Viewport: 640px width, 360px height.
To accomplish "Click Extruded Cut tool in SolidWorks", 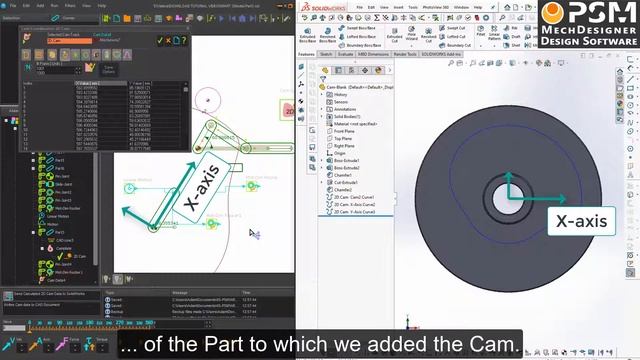I will click(x=395, y=36).
